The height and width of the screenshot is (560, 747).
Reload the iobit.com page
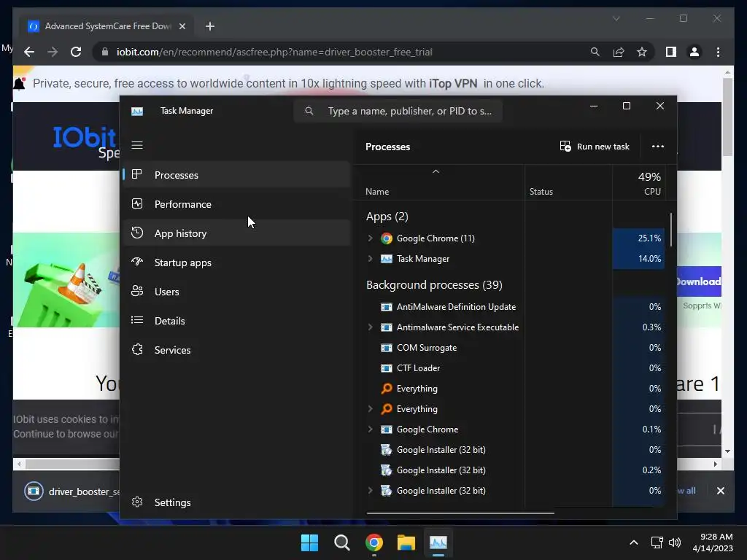click(x=76, y=52)
